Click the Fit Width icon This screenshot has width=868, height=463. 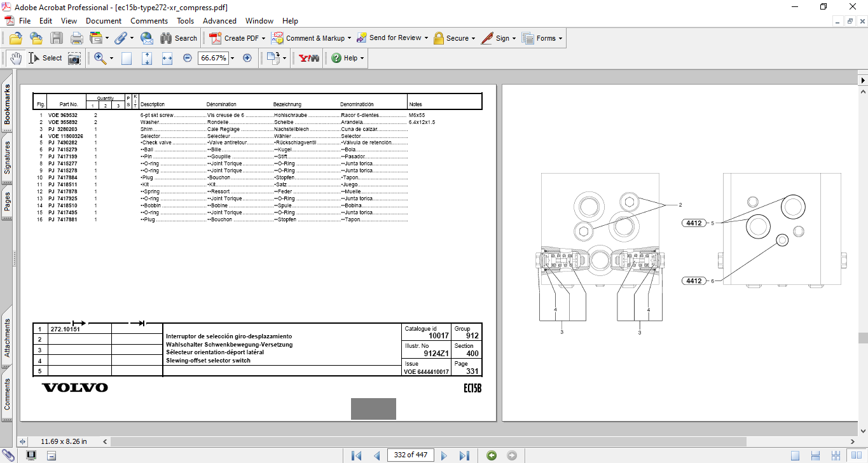(167, 58)
